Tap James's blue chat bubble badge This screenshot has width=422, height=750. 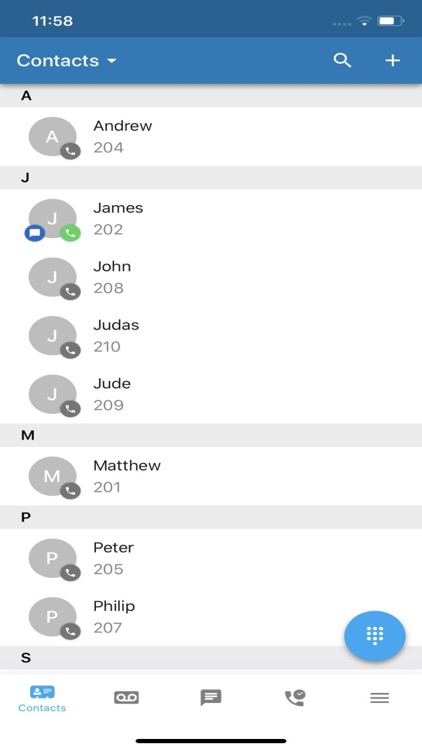coord(35,233)
